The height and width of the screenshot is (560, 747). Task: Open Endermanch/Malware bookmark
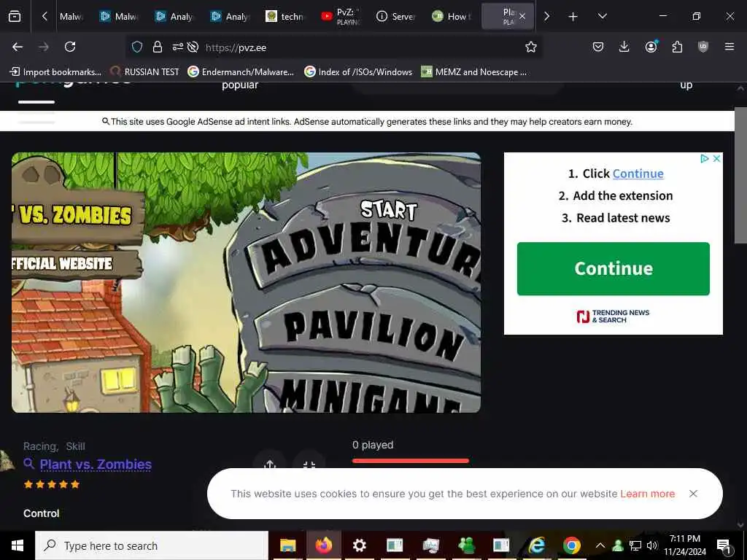(x=241, y=72)
